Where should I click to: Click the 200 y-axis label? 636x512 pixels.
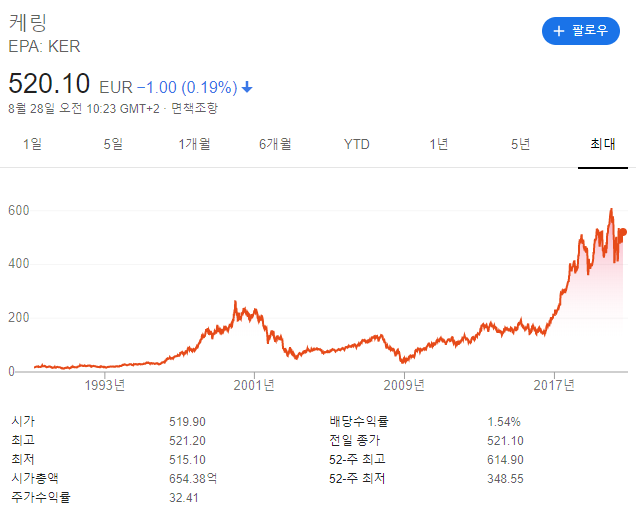[19, 317]
